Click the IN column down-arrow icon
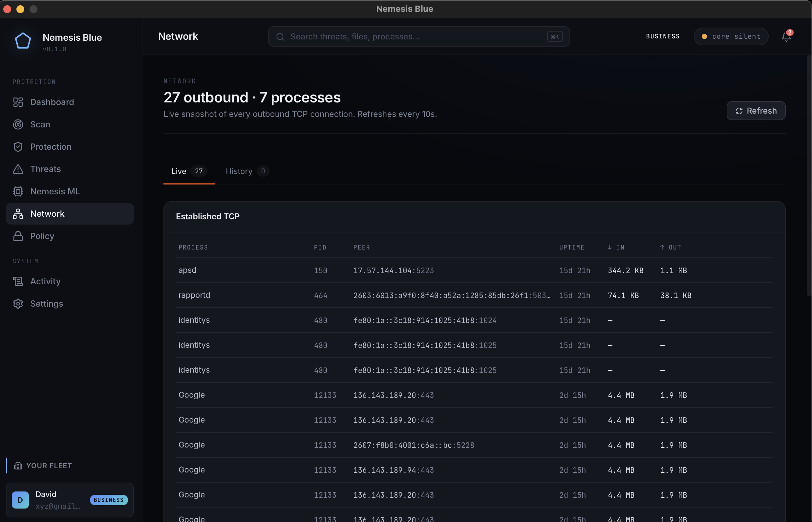The image size is (812, 522). 610,248
